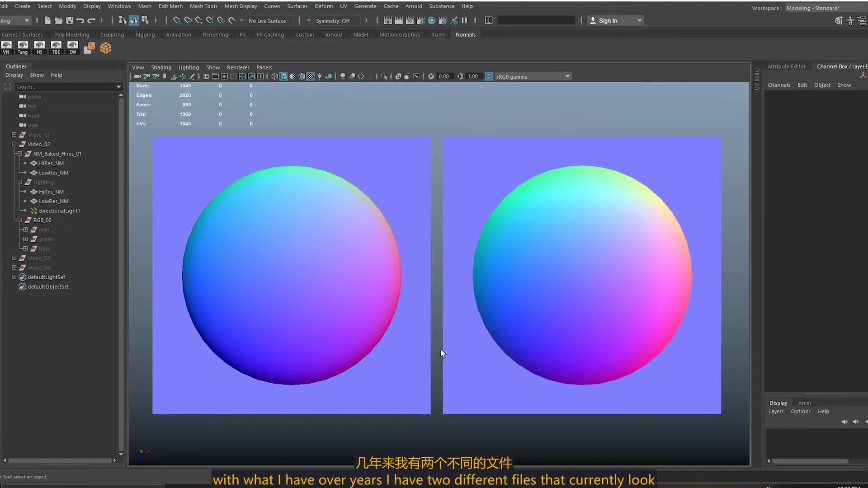Click the snap to grids magnet icon
This screenshot has height=488, width=868.
pos(177,20)
